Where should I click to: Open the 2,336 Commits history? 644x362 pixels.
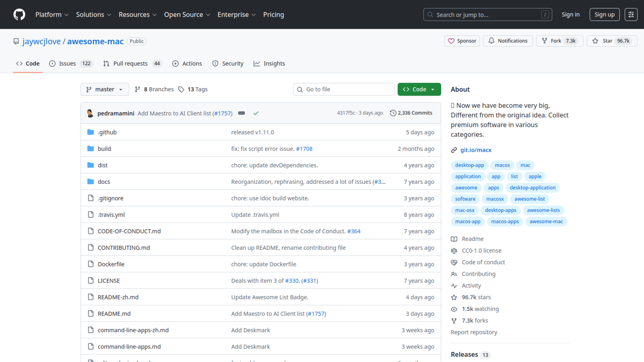coord(411,113)
